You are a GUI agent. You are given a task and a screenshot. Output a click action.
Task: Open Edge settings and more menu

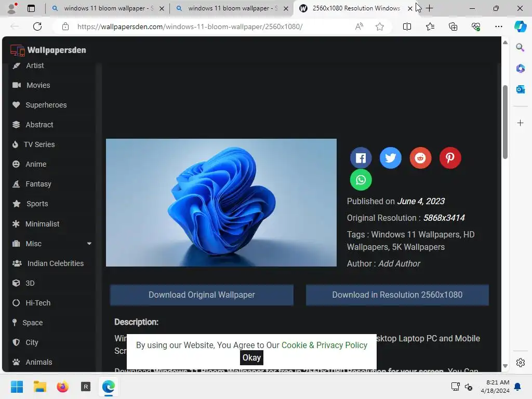pos(498,26)
